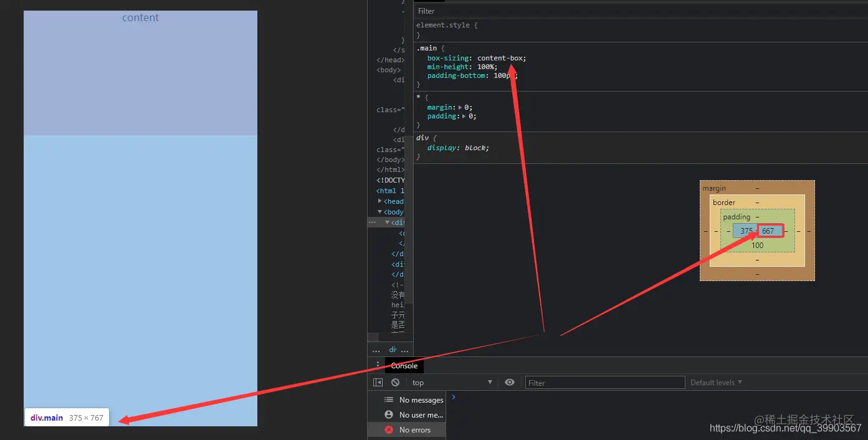Click the padding label in the box model

tap(737, 217)
